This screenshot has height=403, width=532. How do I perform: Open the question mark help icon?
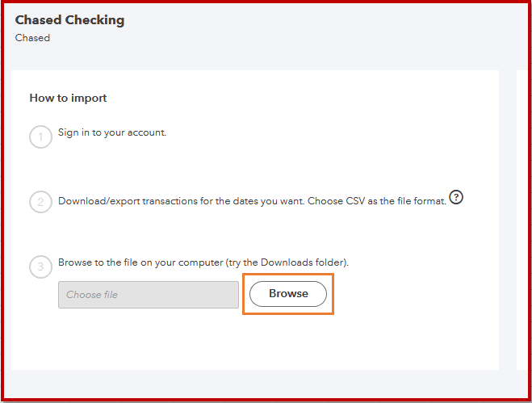pos(456,197)
